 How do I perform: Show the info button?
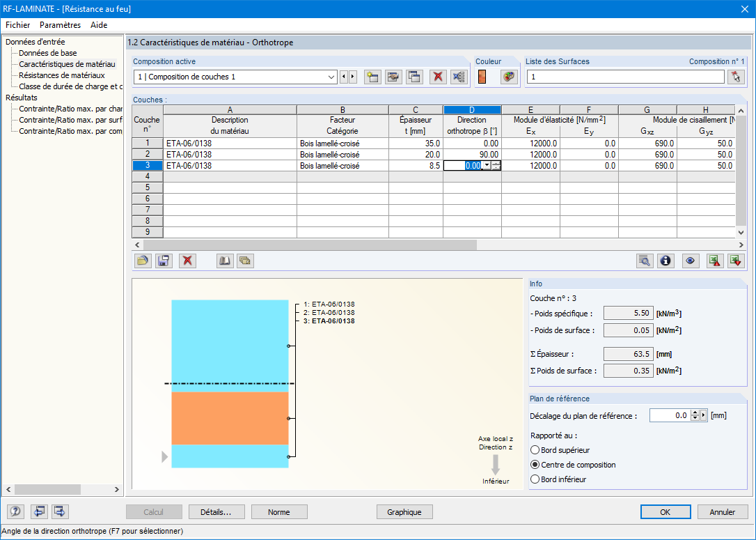666,261
